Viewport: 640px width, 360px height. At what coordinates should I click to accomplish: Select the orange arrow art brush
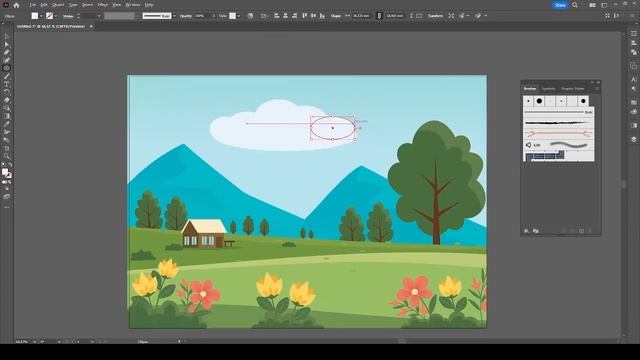tap(558, 133)
